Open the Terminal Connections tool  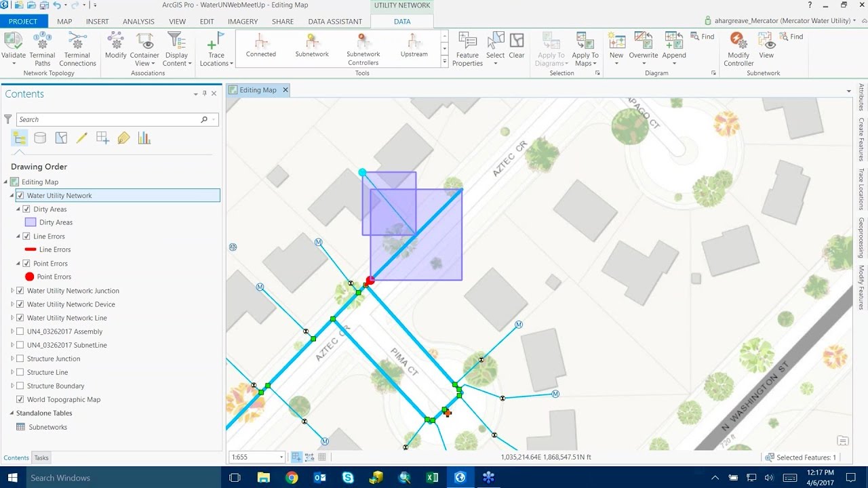click(x=77, y=49)
